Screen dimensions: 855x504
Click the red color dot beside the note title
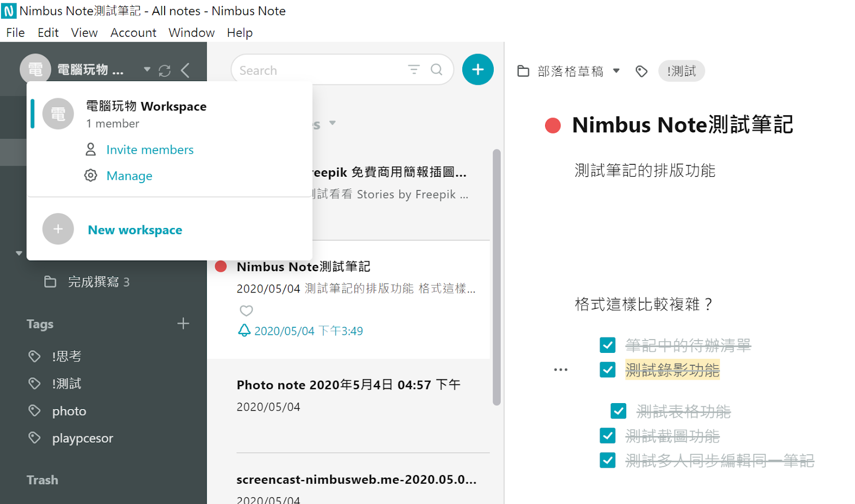coord(552,125)
